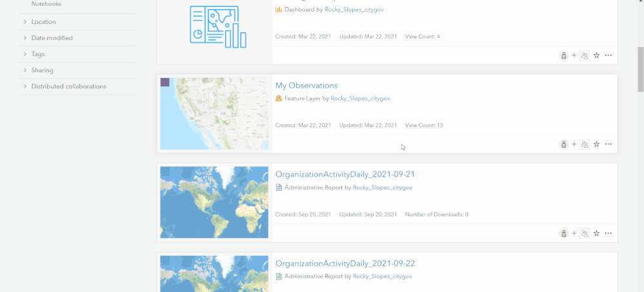Click My Observations map thumbnail
Image resolution: width=644 pixels, height=292 pixels.
tap(214, 113)
